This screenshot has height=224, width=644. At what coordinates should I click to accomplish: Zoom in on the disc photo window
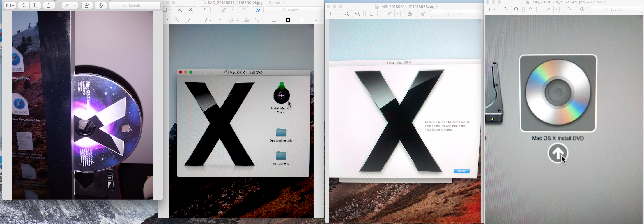pos(35,6)
